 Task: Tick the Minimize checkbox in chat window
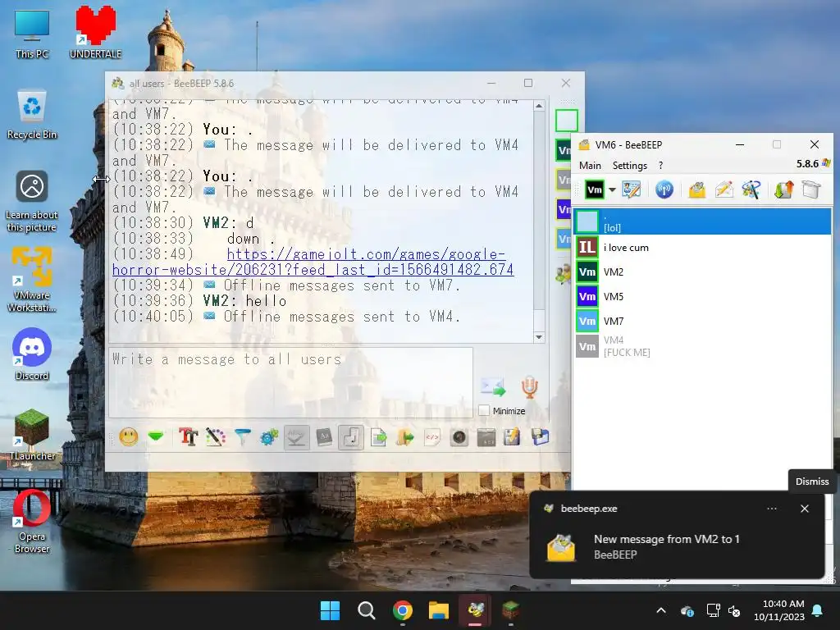[484, 411]
